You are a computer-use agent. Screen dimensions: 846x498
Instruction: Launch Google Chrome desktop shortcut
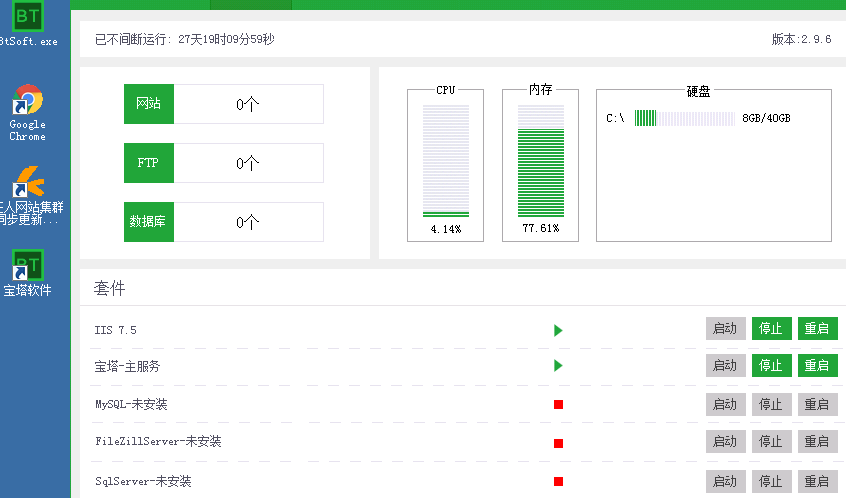tap(28, 112)
